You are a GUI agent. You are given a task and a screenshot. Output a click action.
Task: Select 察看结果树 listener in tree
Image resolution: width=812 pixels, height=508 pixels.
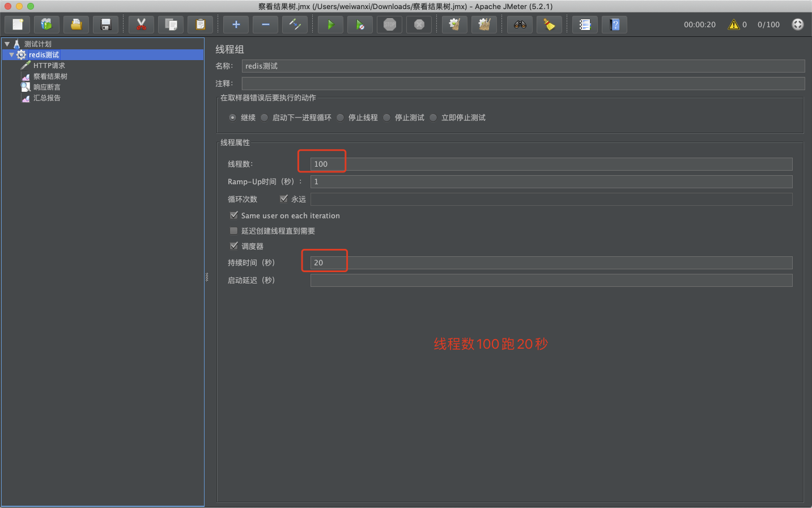[50, 76]
